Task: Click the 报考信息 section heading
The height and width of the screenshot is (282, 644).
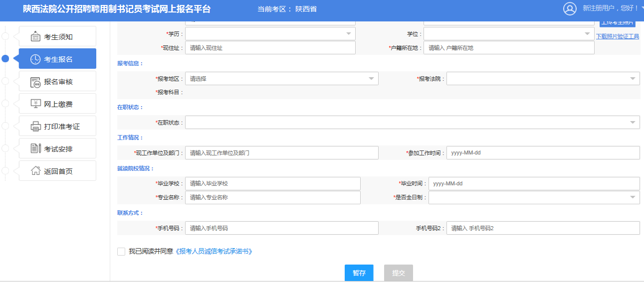Action: 130,64
